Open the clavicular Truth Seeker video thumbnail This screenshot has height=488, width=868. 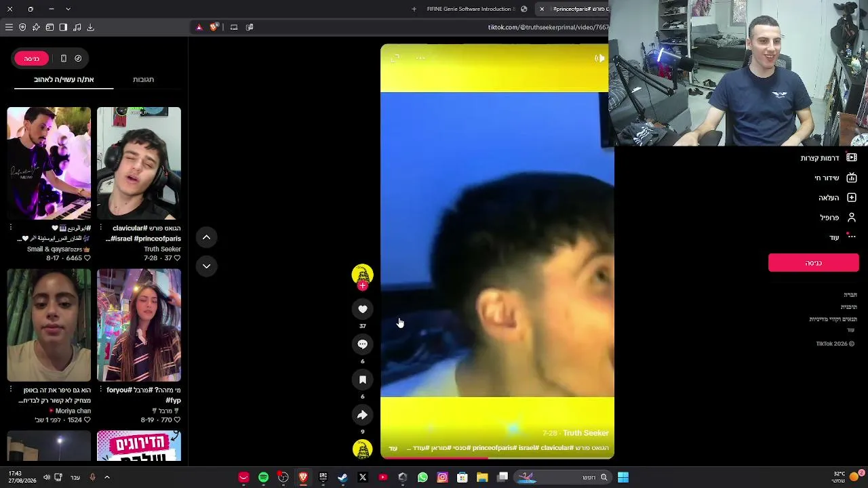point(139,163)
